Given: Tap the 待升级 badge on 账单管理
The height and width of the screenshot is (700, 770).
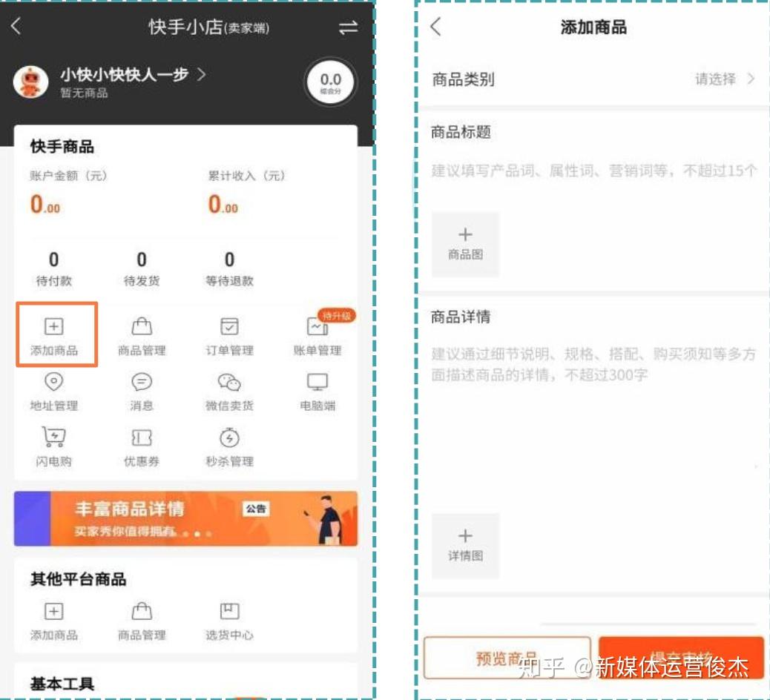Looking at the screenshot, I should coord(336,316).
